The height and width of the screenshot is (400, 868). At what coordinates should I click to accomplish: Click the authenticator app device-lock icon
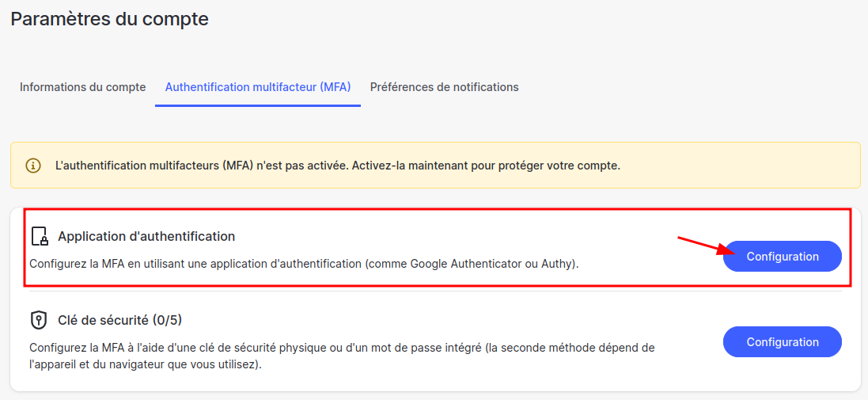tap(39, 236)
